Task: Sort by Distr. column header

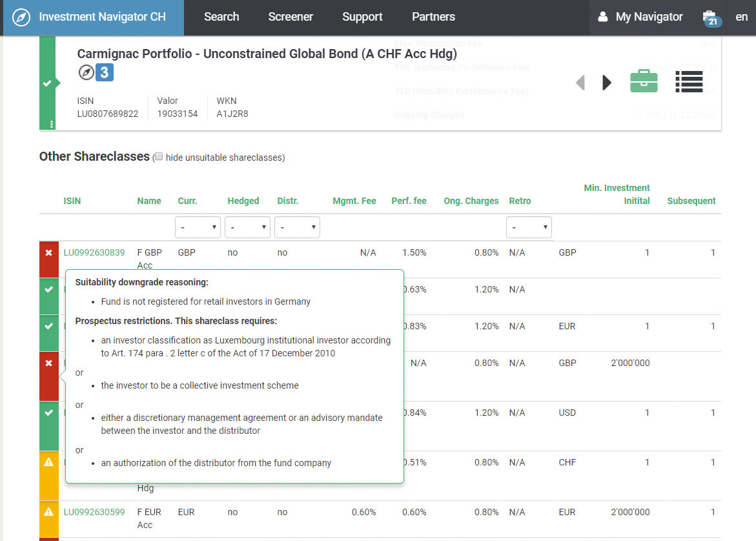Action: click(x=288, y=201)
